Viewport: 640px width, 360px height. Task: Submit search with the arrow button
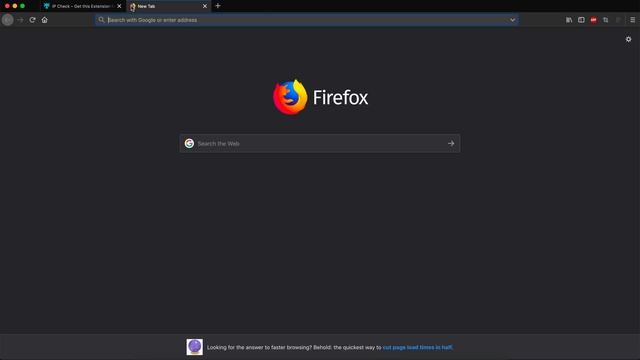[451, 143]
